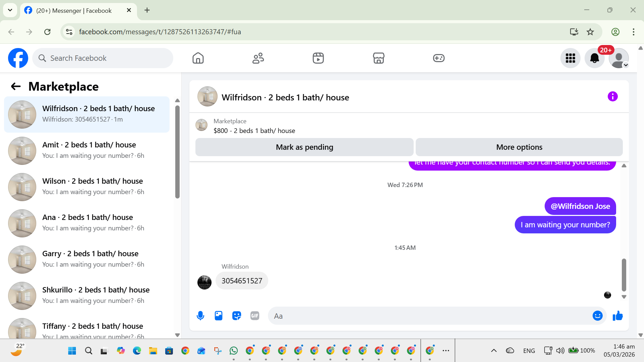Close the Messenger | Facebook tab
The height and width of the screenshot is (362, 644).
coord(129,10)
